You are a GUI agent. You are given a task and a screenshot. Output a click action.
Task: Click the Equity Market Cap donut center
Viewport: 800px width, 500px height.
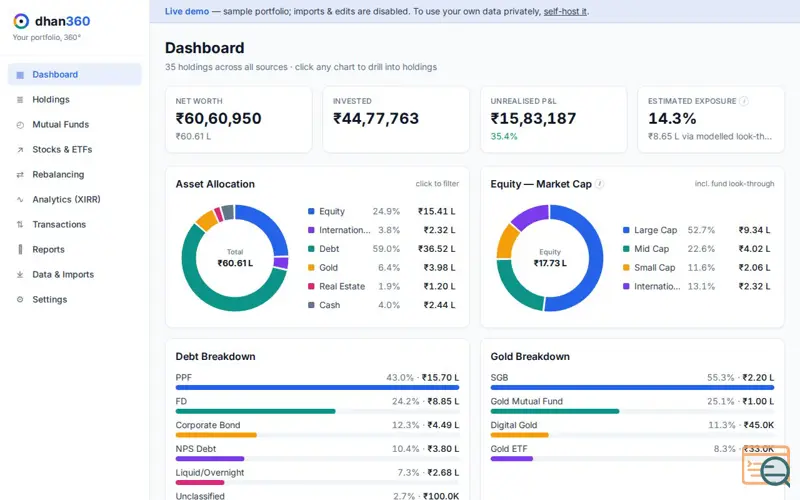tap(550, 258)
